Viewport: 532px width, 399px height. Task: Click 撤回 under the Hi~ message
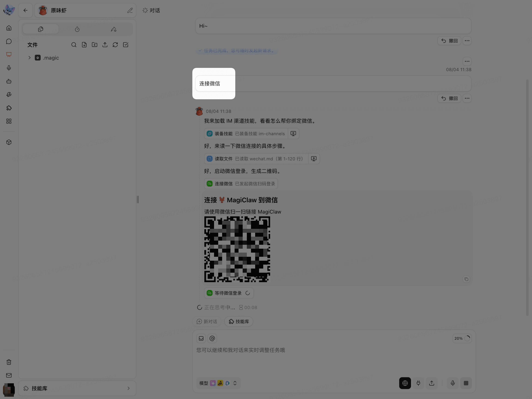coord(449,41)
